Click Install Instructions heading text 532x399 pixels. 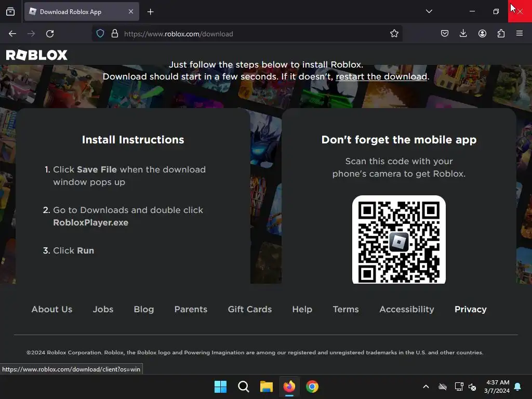point(133,140)
